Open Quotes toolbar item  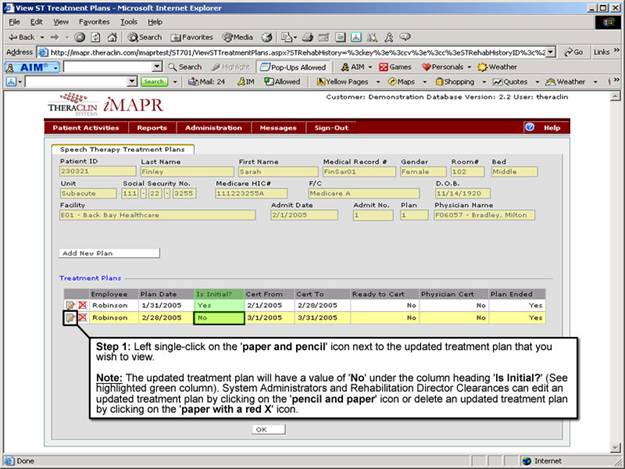510,82
